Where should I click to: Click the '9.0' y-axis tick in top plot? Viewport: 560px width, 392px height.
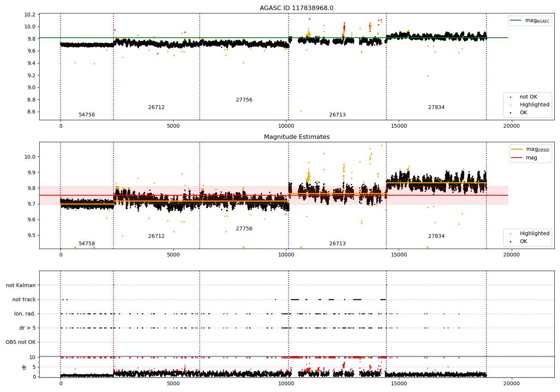(x=31, y=88)
